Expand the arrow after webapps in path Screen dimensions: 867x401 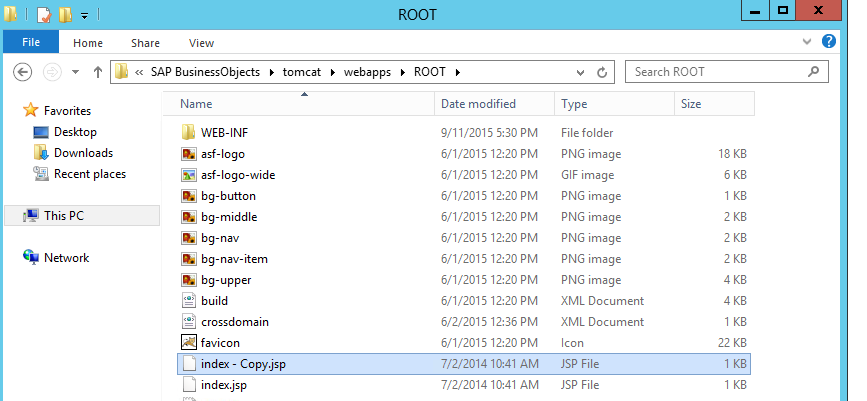(403, 72)
